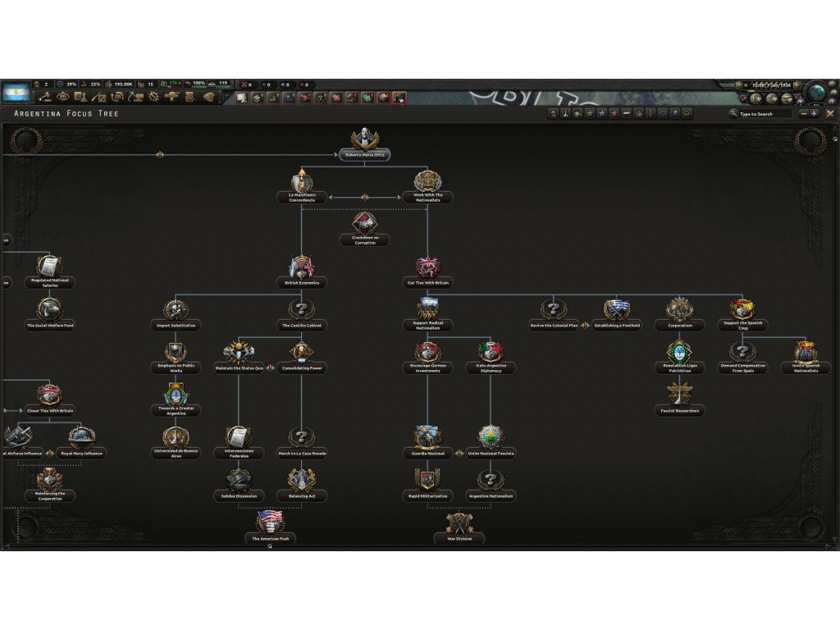Select Support the Spanish Coup focus icon
The height and width of the screenshot is (630, 840).
click(x=742, y=308)
